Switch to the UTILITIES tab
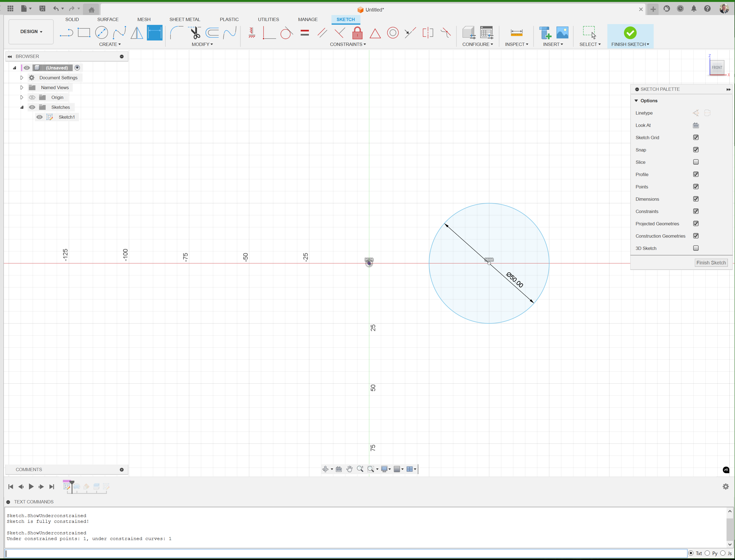 [268, 19]
